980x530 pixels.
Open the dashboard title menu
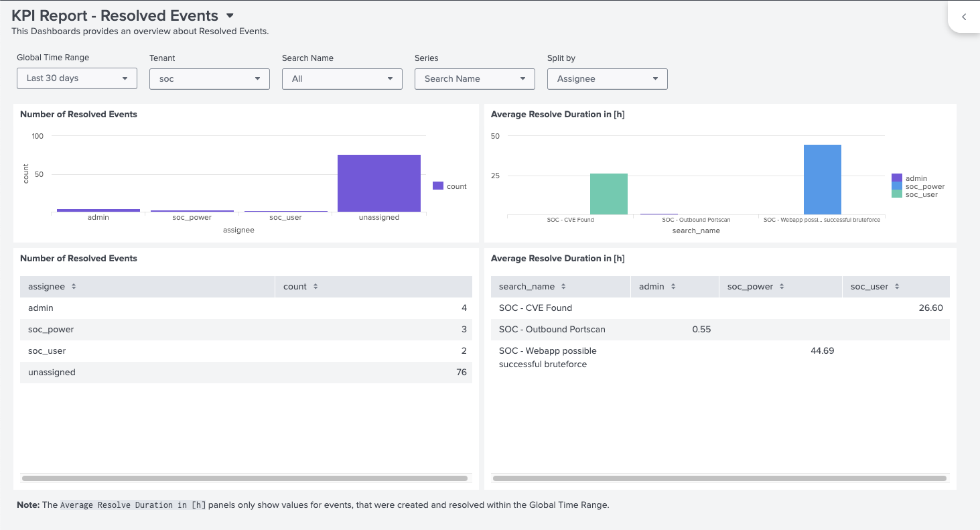tap(230, 15)
